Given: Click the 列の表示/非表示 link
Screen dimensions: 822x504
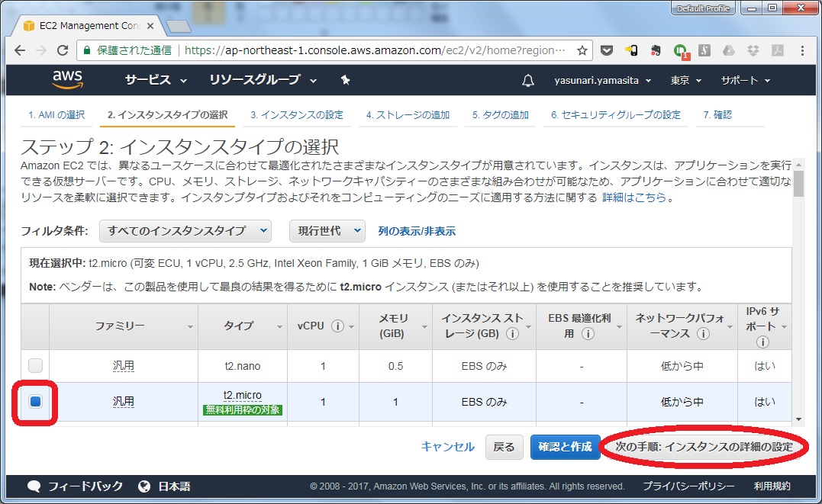Looking at the screenshot, I should (x=417, y=231).
